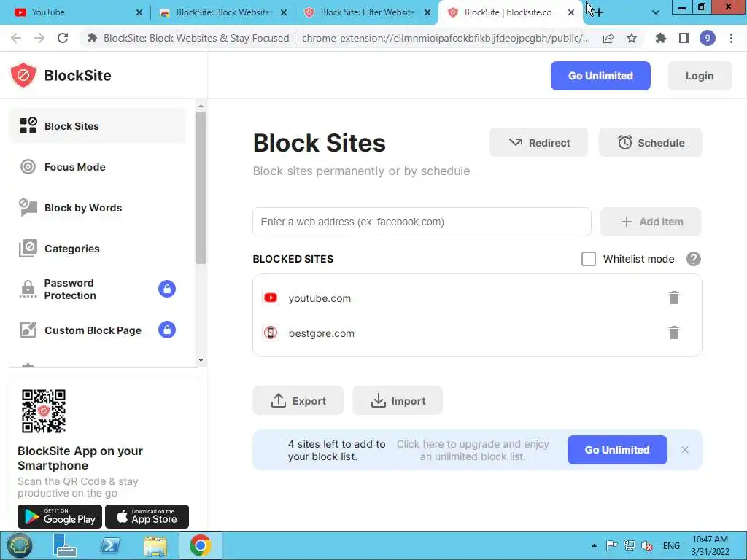747x560 pixels.
Task: Click blue lock badge beside Custom Block Page
Action: click(x=167, y=330)
